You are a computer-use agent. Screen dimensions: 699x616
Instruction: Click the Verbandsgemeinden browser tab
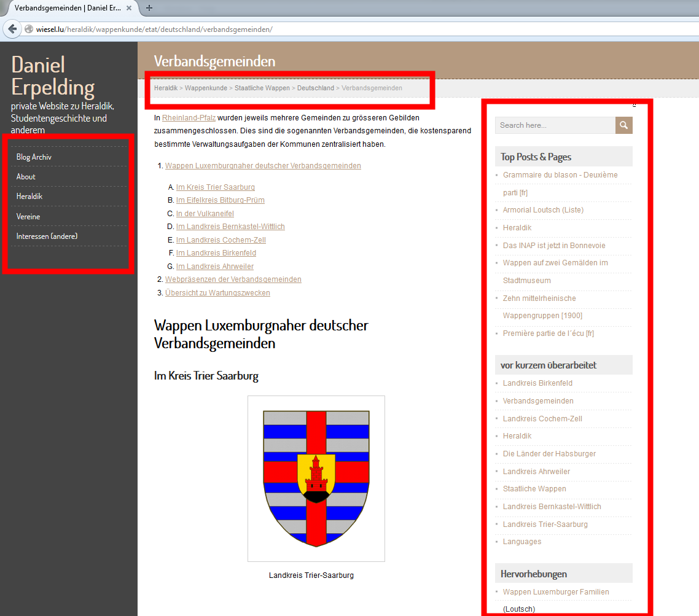click(68, 8)
